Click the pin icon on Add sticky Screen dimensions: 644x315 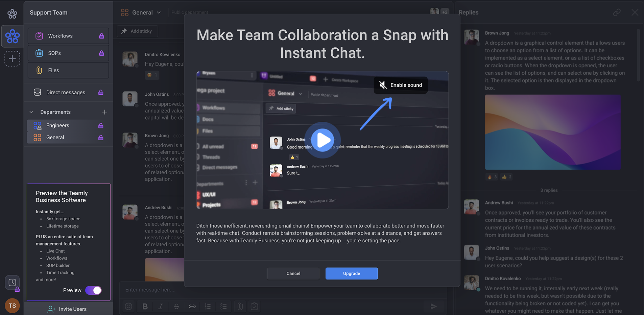point(124,31)
